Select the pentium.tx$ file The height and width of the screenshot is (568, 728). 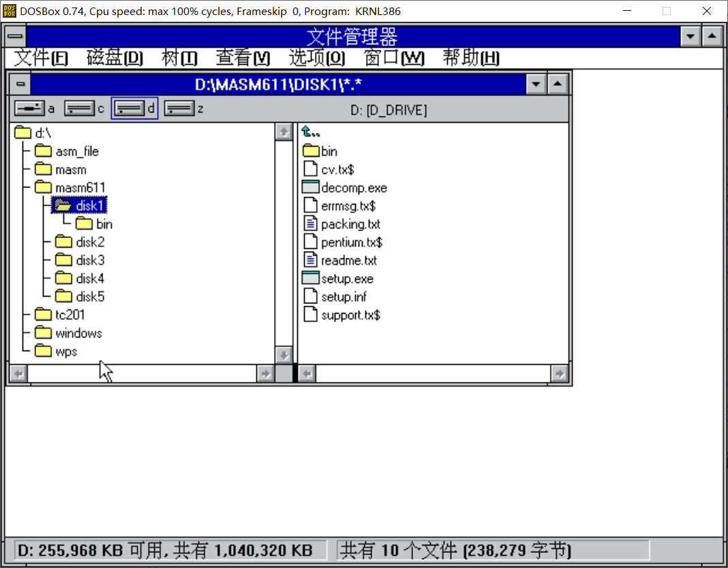(343, 242)
